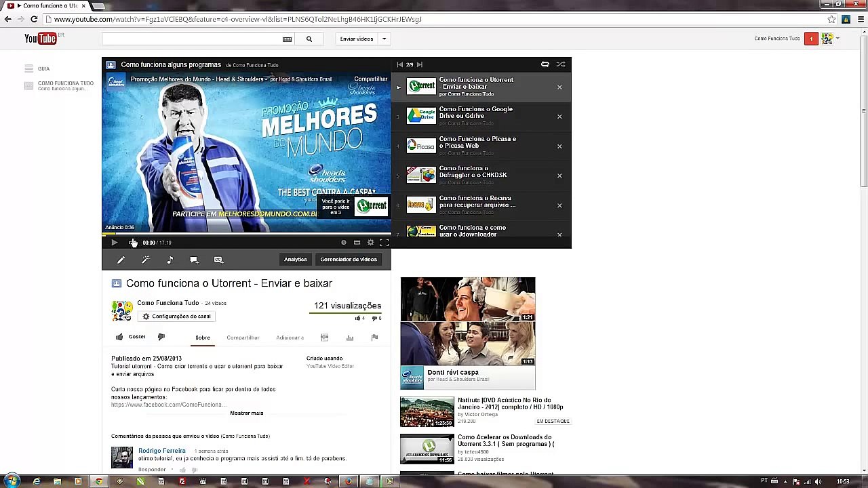Open the transcript icon tab
This screenshot has height=488, width=868.
(325, 338)
